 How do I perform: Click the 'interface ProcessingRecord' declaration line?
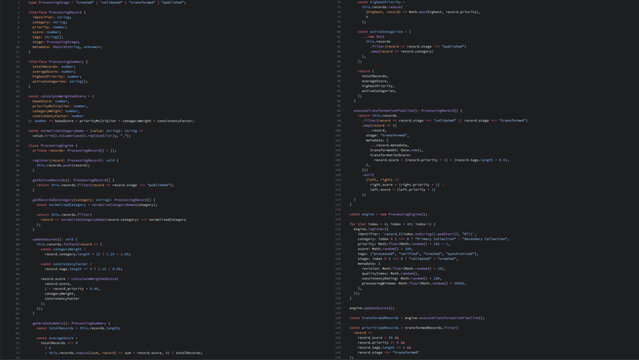(57, 12)
